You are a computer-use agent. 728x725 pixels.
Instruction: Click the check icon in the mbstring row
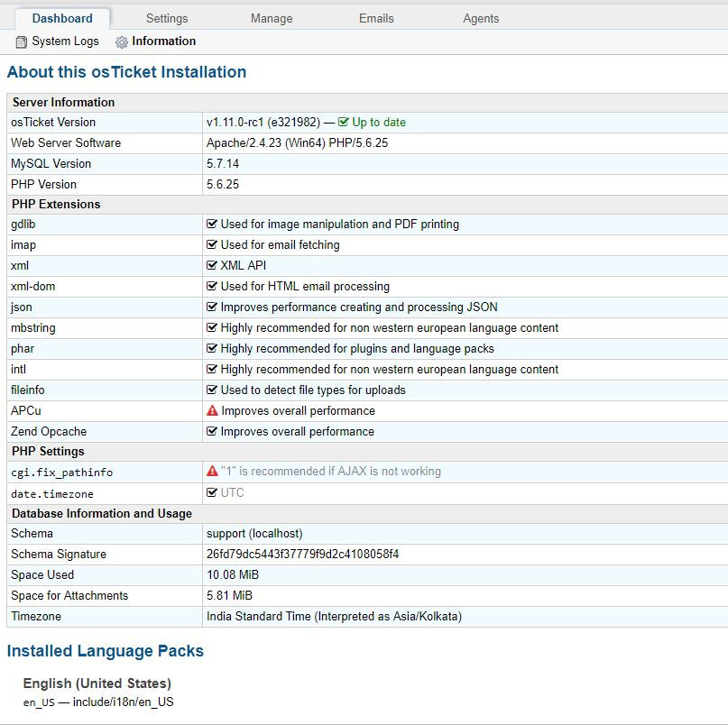point(212,327)
